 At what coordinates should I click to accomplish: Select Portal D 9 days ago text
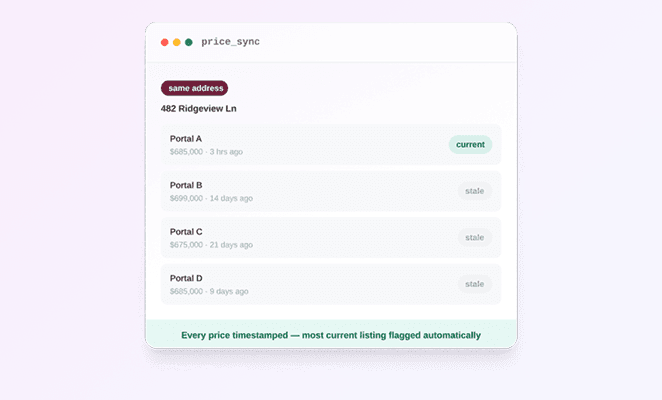pyautogui.click(x=229, y=291)
